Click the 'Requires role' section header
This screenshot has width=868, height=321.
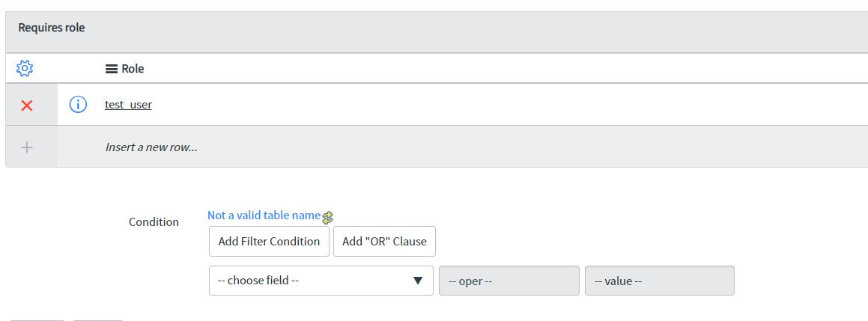[x=52, y=28]
